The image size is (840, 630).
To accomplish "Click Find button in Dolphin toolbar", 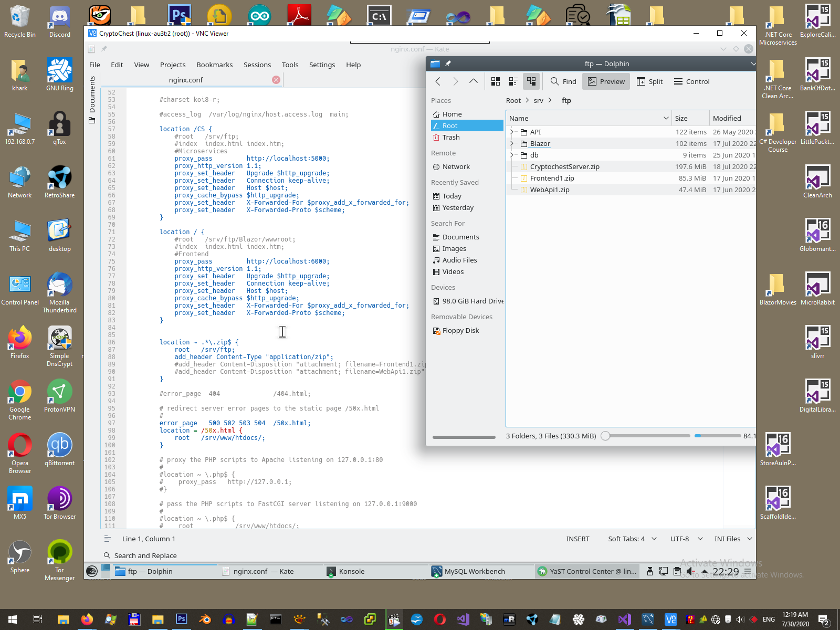I will [x=563, y=81].
